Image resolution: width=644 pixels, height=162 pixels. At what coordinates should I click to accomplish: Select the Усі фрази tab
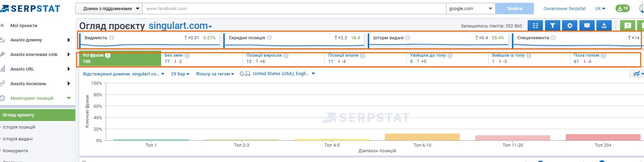coord(120,58)
